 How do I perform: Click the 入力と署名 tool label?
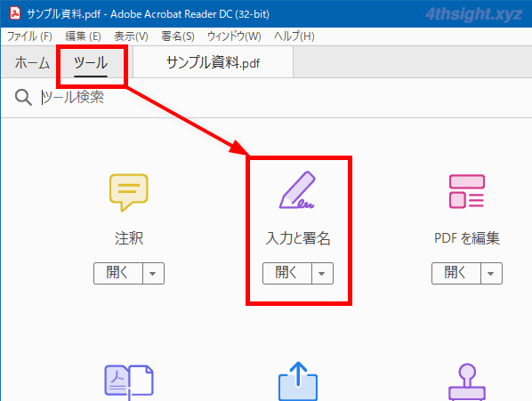298,238
